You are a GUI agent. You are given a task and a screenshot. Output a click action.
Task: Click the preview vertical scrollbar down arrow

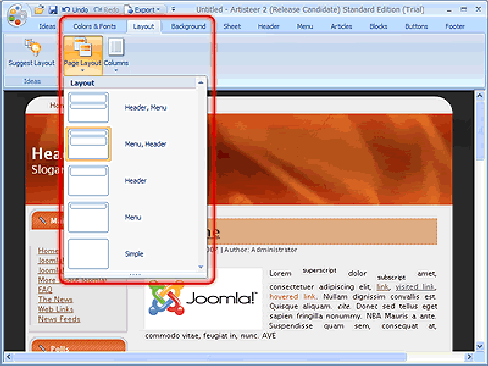480,346
